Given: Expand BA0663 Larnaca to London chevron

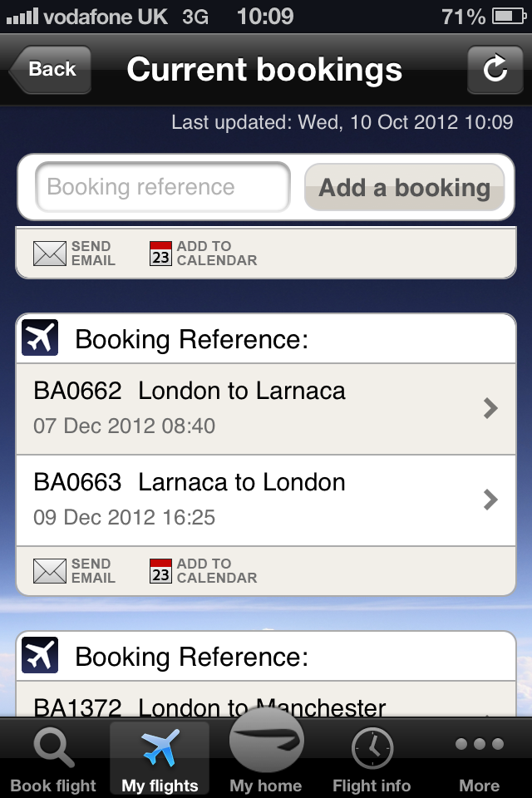Looking at the screenshot, I should point(490,500).
